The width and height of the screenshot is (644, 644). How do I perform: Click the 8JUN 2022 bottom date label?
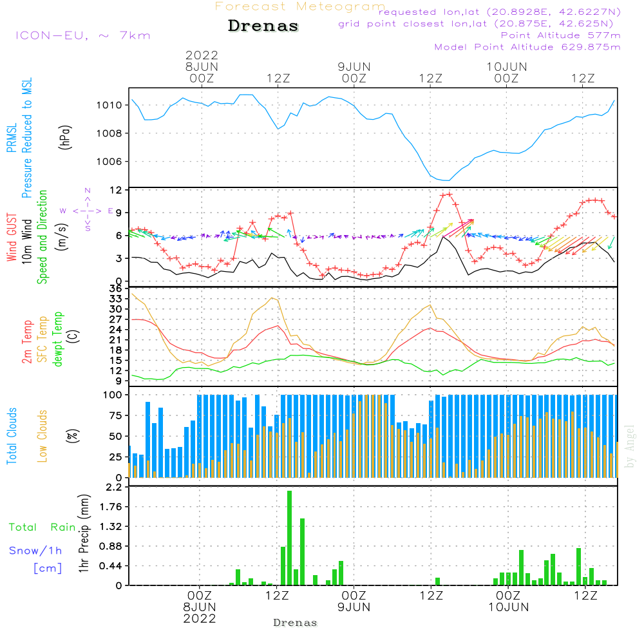[x=200, y=613]
